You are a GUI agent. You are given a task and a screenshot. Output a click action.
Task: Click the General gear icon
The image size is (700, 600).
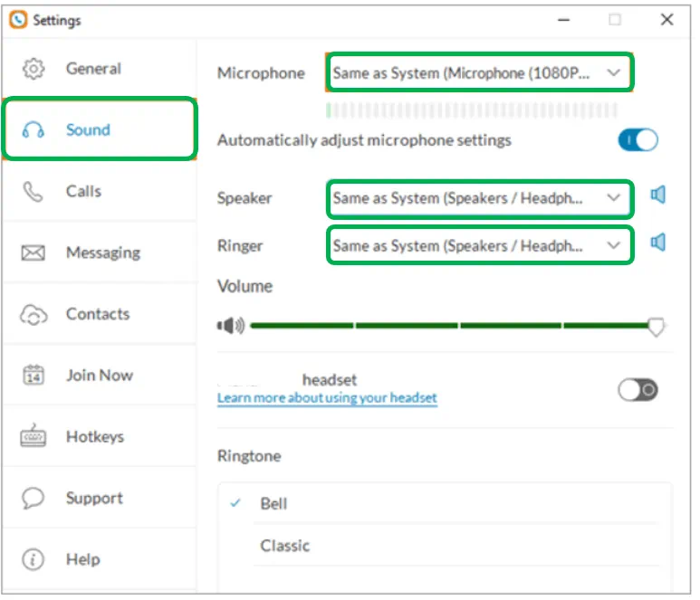tap(34, 69)
